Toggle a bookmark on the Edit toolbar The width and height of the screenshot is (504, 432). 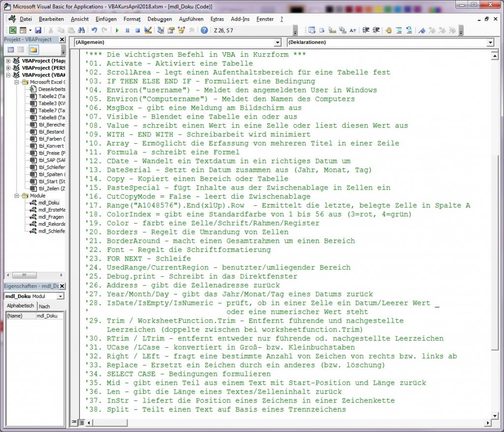tap(422, 31)
